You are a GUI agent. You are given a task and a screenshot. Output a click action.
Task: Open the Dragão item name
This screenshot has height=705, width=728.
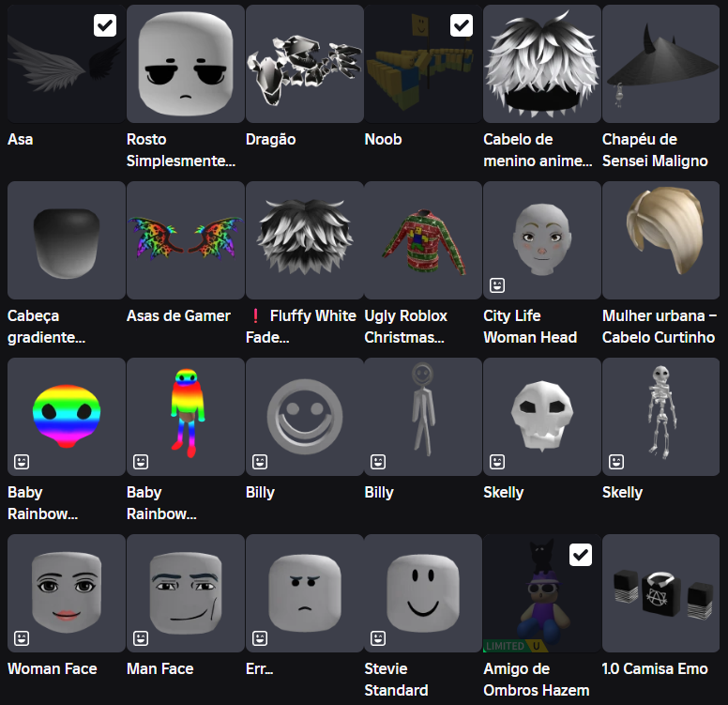pos(271,139)
